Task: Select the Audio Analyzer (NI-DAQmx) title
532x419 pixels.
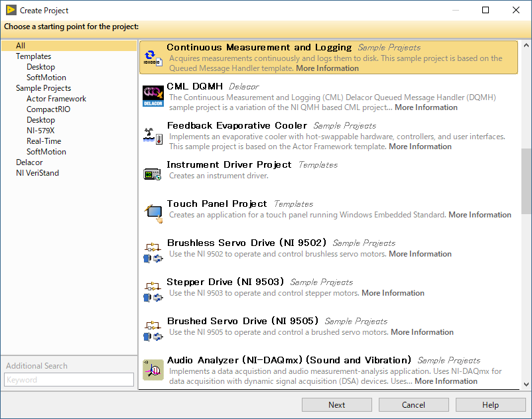Action: click(x=289, y=360)
